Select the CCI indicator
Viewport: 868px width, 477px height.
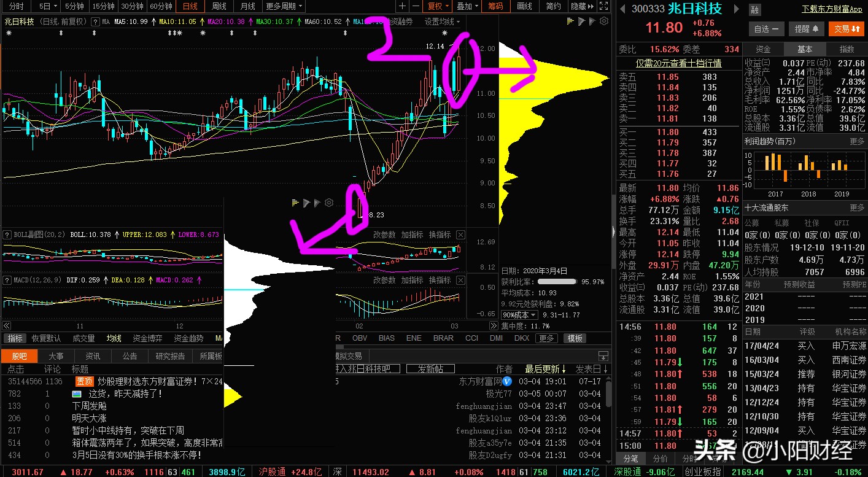click(x=471, y=338)
